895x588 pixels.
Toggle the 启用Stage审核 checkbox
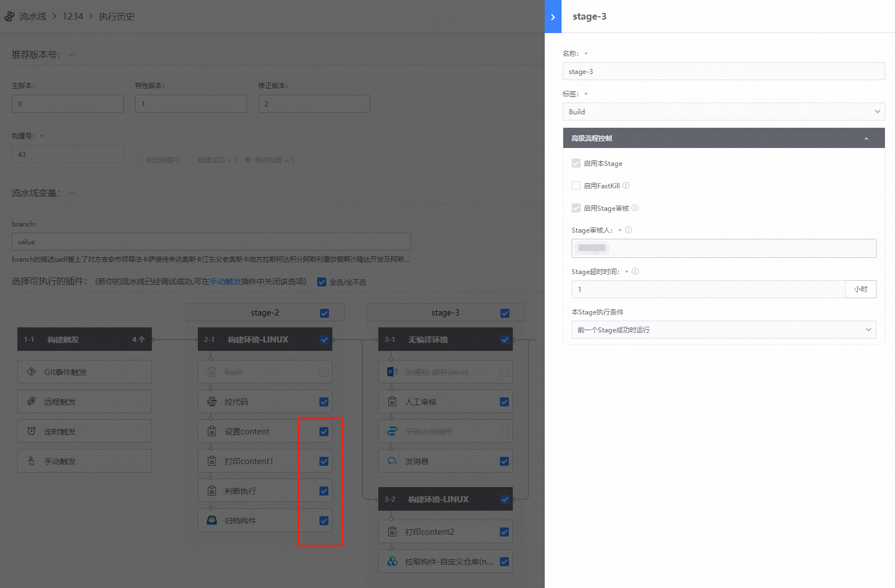[x=576, y=208]
